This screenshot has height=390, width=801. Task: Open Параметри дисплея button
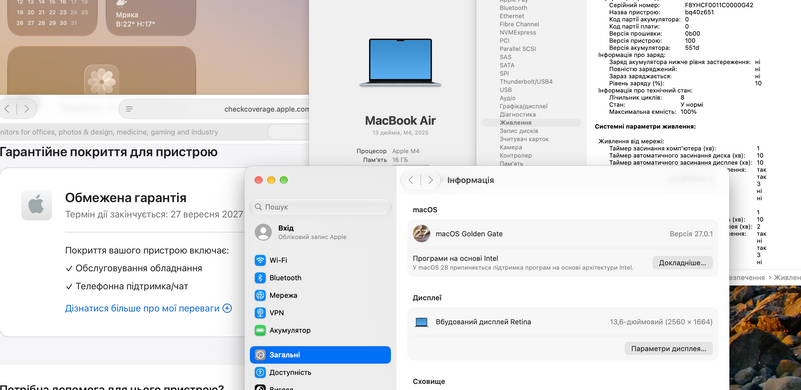[669, 349]
